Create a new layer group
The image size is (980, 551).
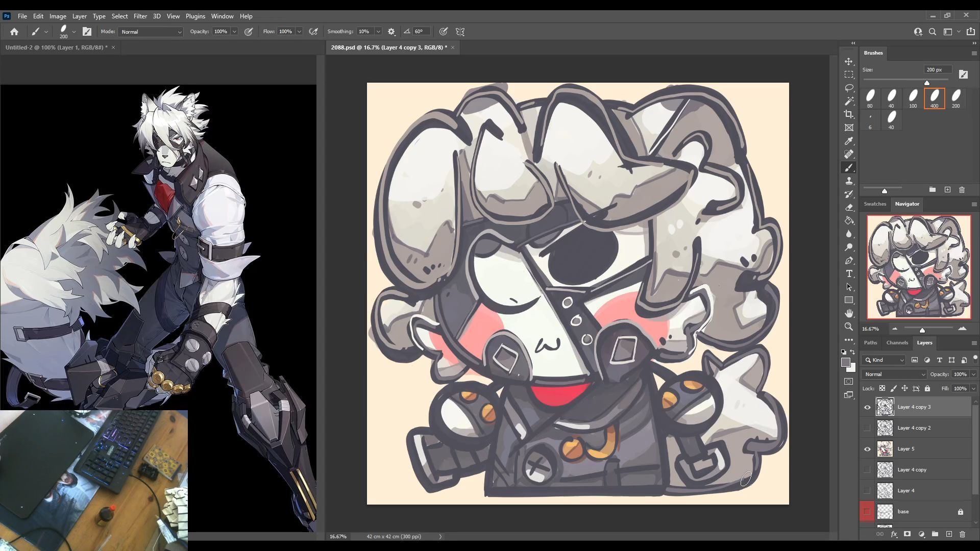pos(935,534)
